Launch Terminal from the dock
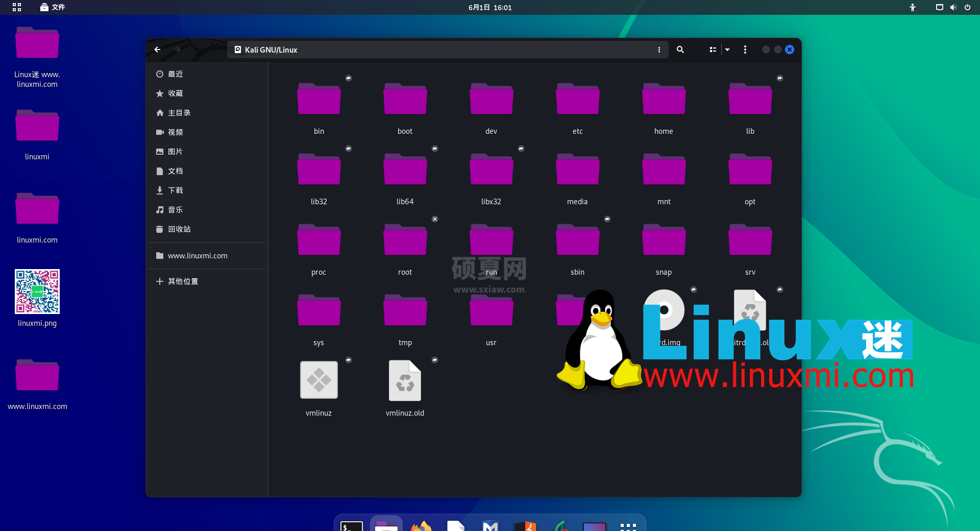 [x=352, y=526]
